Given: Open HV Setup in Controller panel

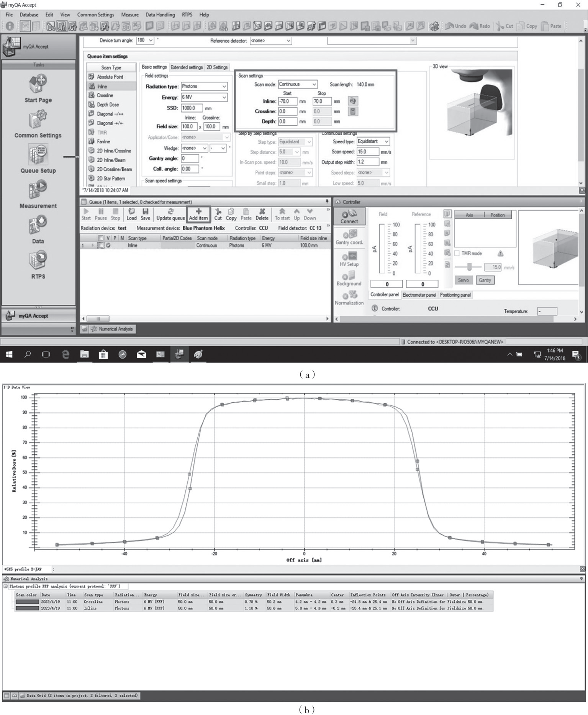Looking at the screenshot, I should [349, 259].
